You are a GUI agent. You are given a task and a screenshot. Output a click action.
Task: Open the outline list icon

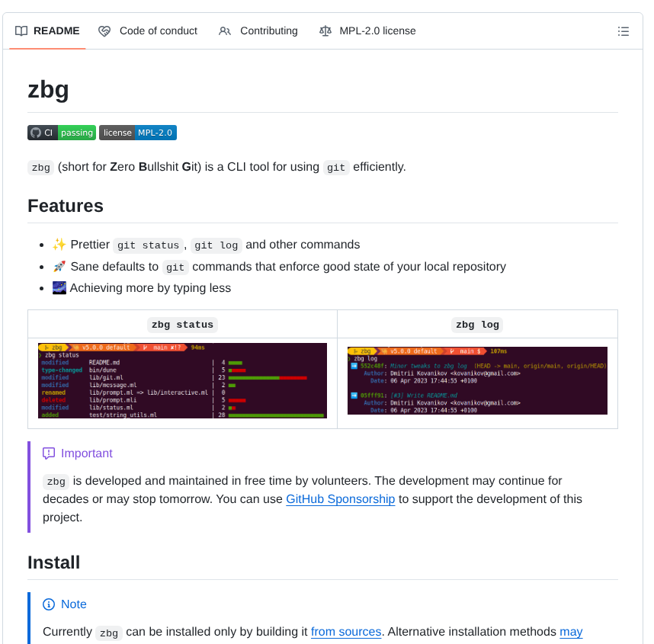(624, 31)
